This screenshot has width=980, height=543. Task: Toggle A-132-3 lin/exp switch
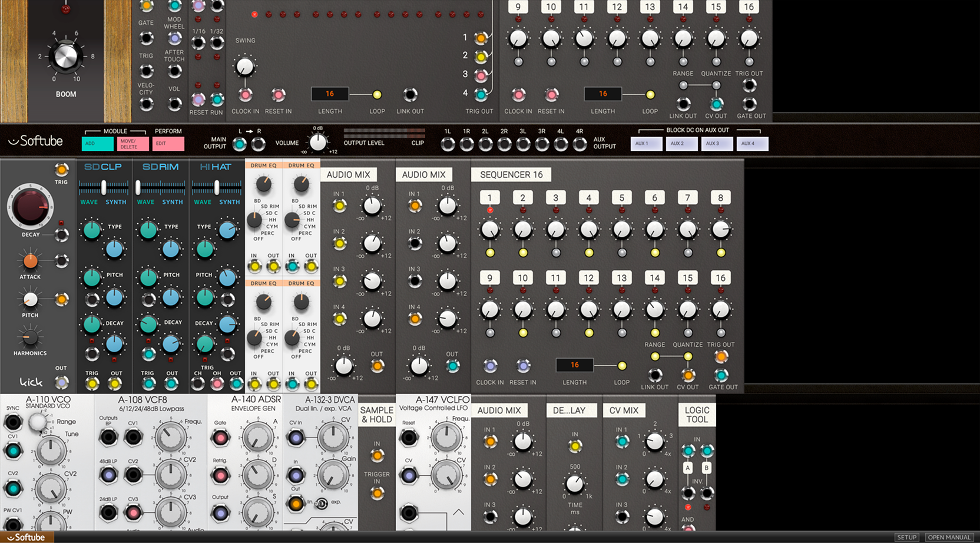click(x=321, y=503)
